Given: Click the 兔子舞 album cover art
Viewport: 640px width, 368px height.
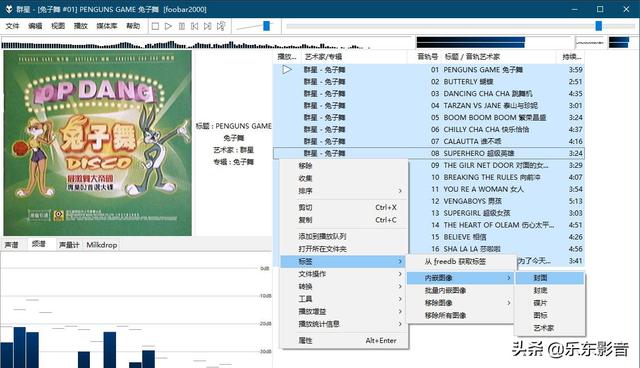Looking at the screenshot, I should [x=98, y=143].
